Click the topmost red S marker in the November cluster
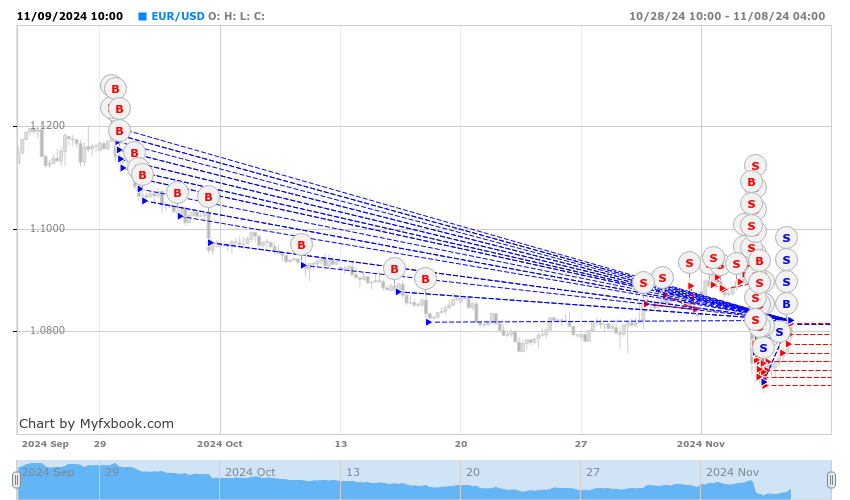Viewport: 850px width, 500px height. pos(755,166)
